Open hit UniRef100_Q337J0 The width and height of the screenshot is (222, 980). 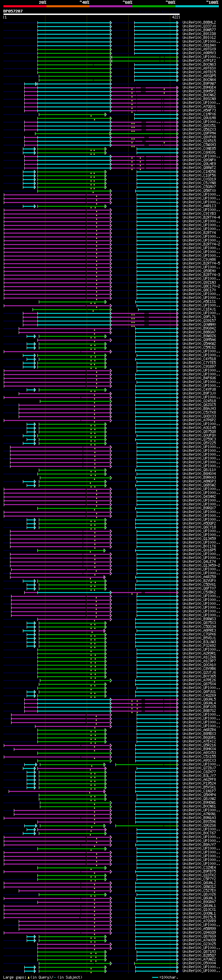coord(199,26)
